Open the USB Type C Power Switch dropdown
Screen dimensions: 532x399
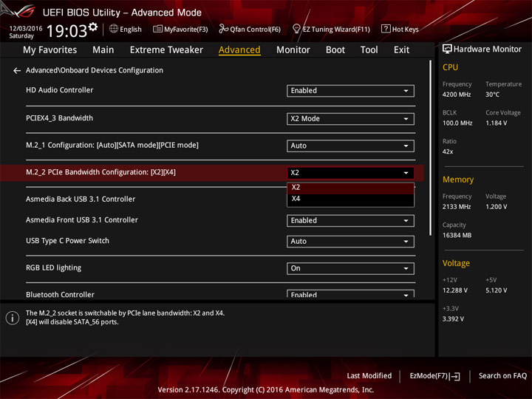pos(350,241)
